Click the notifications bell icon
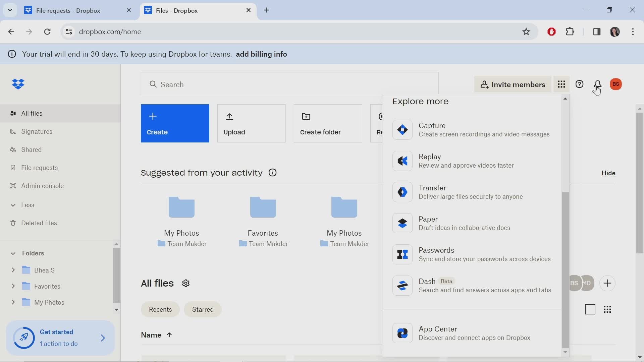This screenshot has width=644, height=362. (x=597, y=84)
